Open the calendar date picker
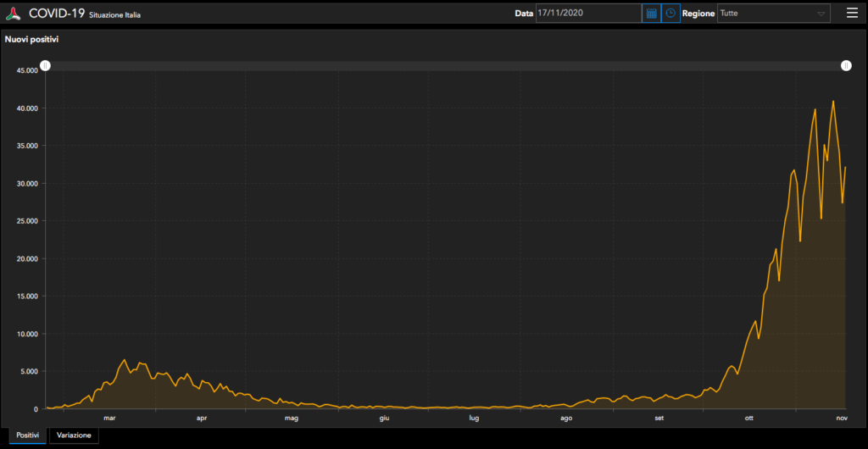Viewport: 868px width, 449px height. (x=651, y=14)
